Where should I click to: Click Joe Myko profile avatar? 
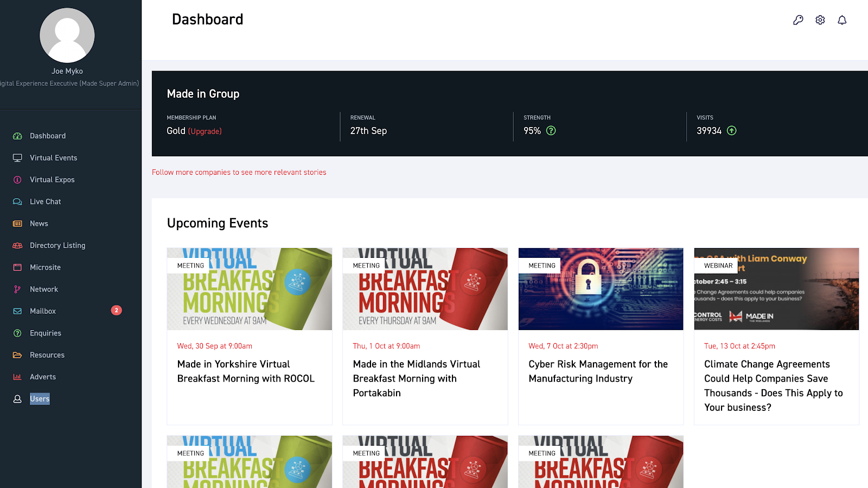[x=67, y=35]
